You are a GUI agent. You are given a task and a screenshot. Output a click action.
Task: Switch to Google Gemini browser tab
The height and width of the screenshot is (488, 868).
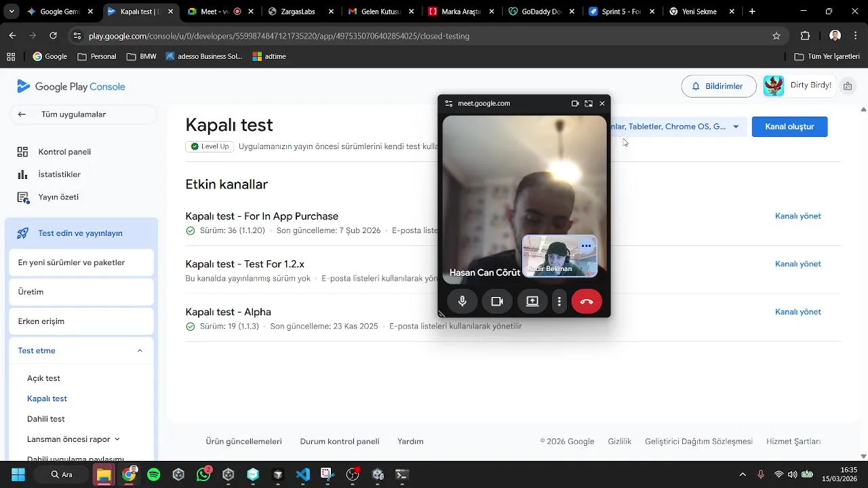point(60,12)
